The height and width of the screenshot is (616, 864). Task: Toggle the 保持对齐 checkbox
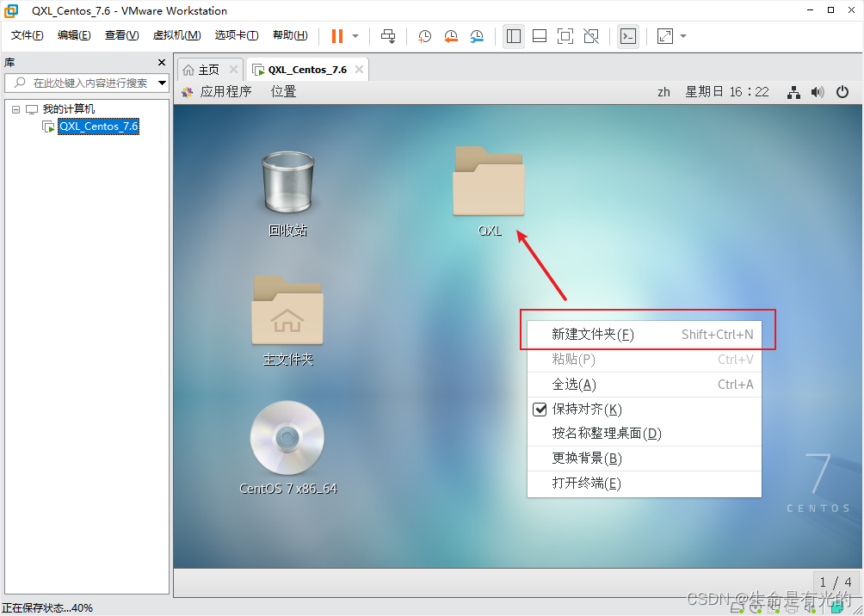pos(539,410)
